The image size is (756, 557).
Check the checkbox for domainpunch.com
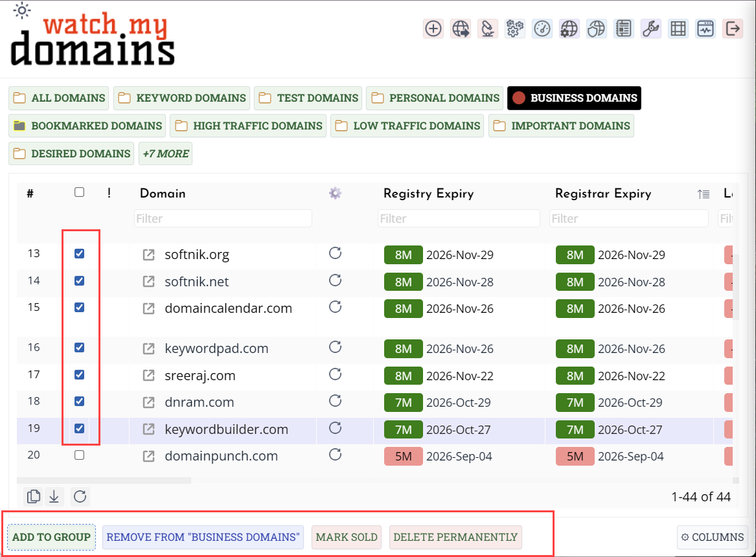click(79, 455)
